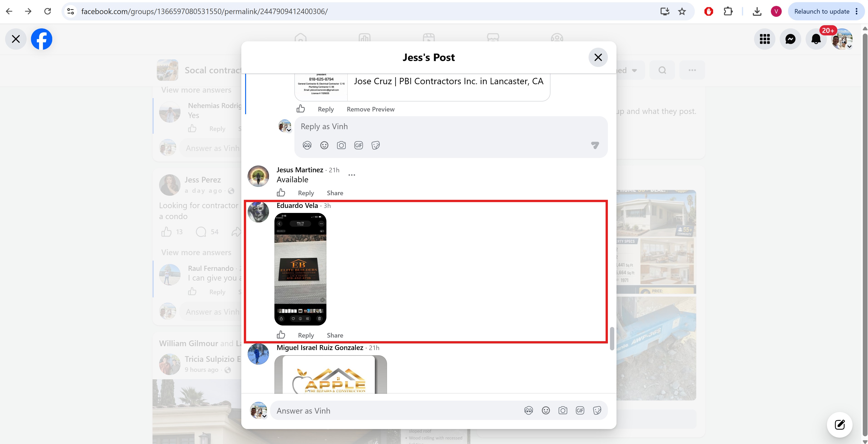The image size is (868, 444).
Task: Bookmark this page with the star icon
Action: [682, 11]
